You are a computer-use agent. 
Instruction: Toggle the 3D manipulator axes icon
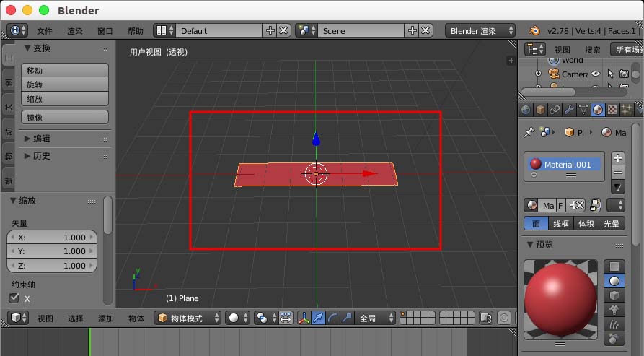click(x=304, y=318)
